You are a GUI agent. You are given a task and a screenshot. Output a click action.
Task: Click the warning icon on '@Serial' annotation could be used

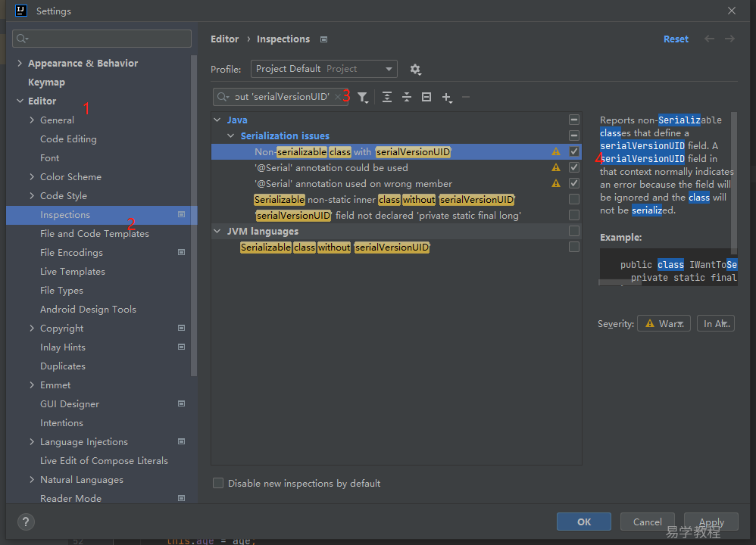tap(556, 168)
